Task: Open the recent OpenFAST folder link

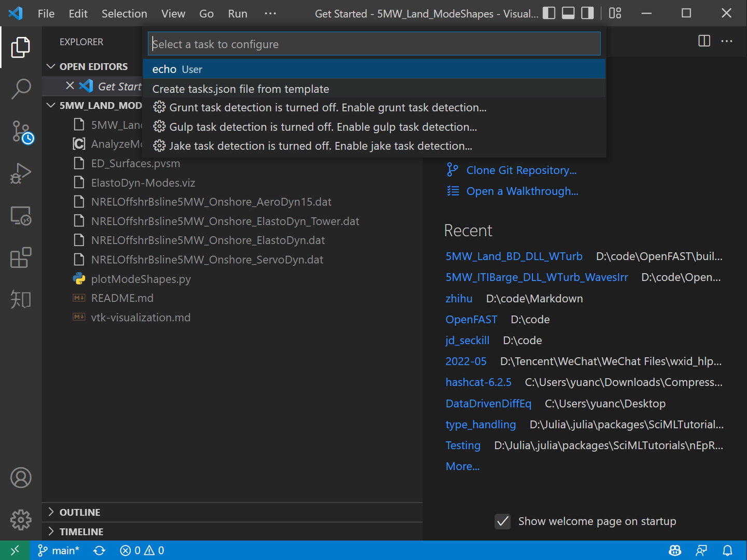Action: [471, 319]
